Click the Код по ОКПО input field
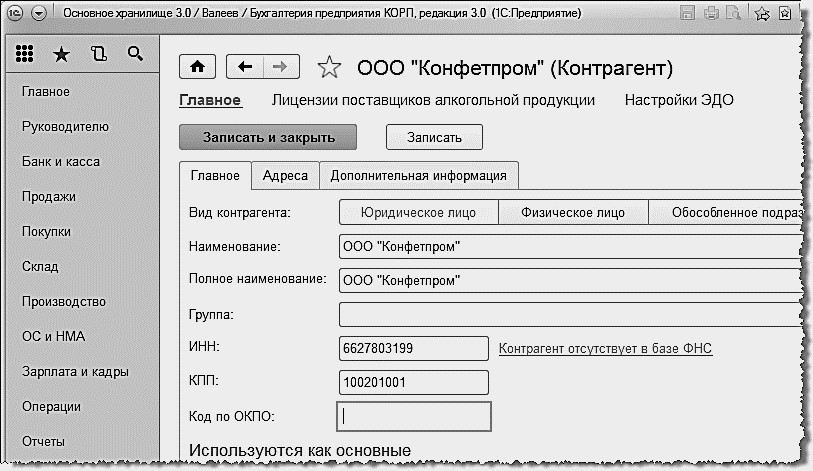Image resolution: width=813 pixels, height=471 pixels. 414,417
